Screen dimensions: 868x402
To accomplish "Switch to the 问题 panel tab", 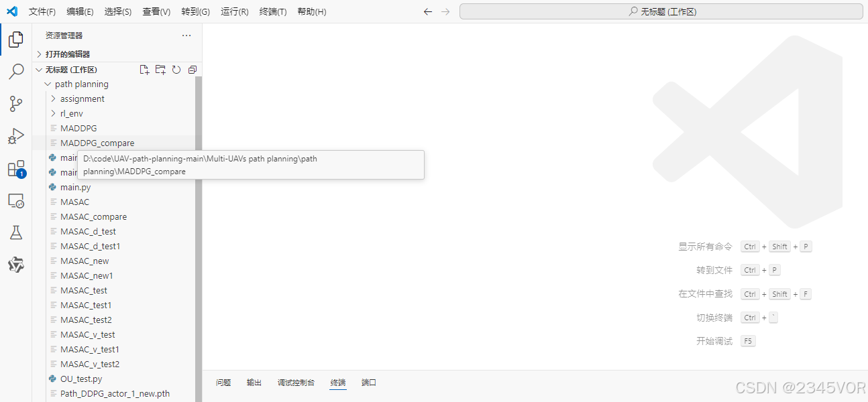I will (223, 383).
